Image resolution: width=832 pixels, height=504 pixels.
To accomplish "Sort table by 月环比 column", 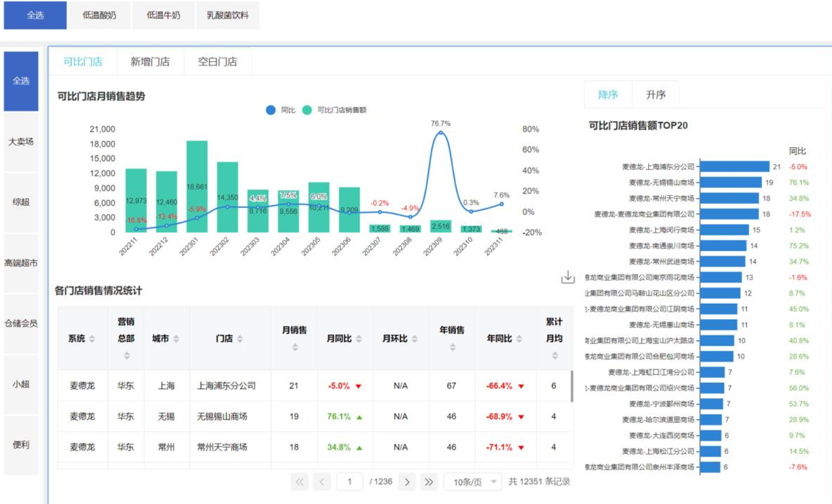I will coord(414,339).
